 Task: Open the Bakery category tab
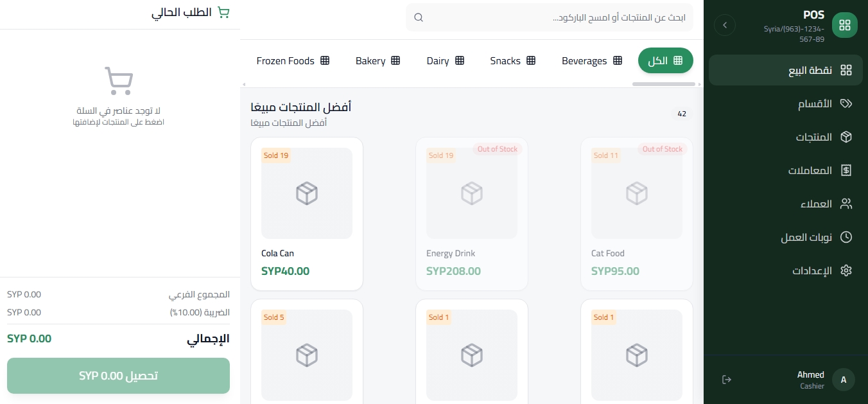coord(378,60)
